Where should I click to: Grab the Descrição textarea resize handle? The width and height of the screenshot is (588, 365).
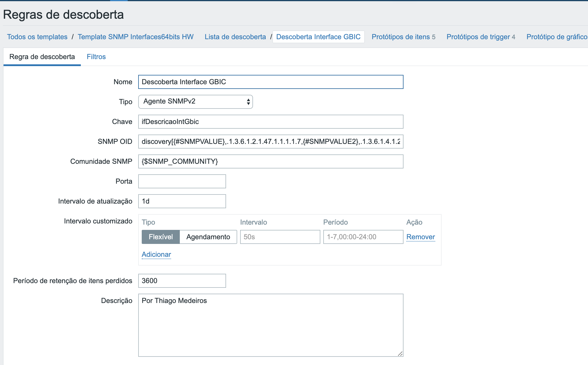[400, 354]
